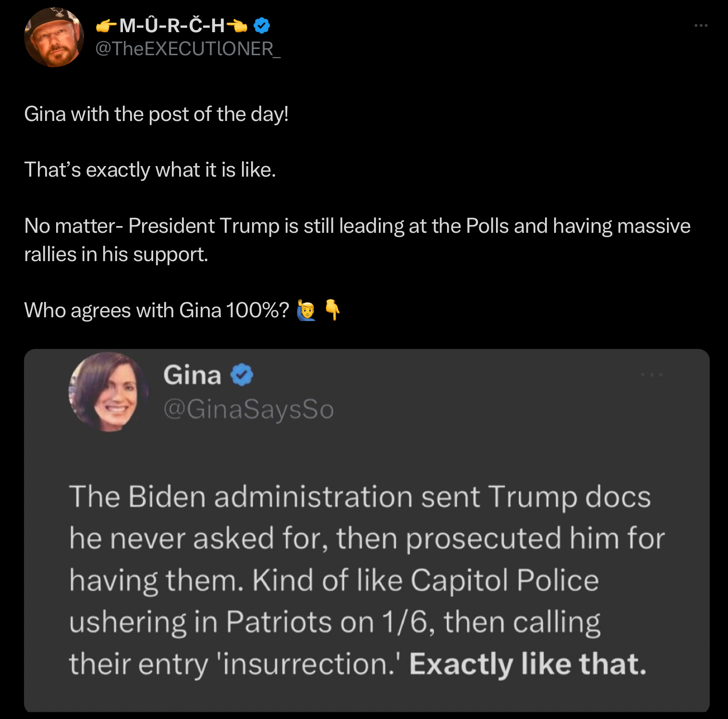Viewport: 728px width, 719px height.
Task: Click the M-Û-R-Č-H profile avatar photo
Action: tap(54, 37)
